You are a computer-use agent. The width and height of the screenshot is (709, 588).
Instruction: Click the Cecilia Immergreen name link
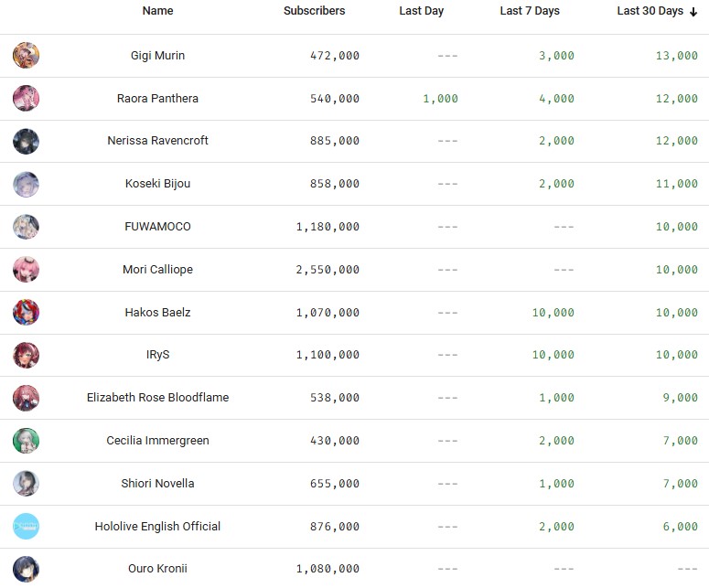click(x=157, y=441)
